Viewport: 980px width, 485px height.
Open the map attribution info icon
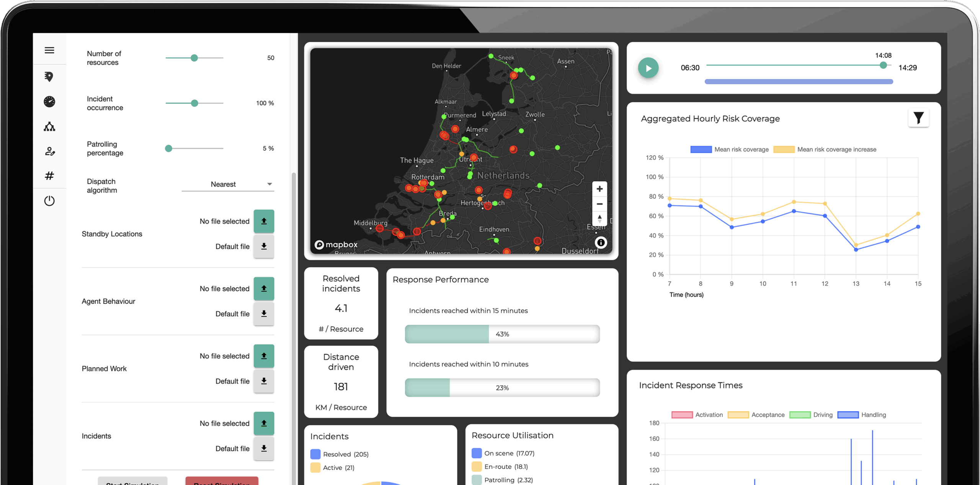601,242
